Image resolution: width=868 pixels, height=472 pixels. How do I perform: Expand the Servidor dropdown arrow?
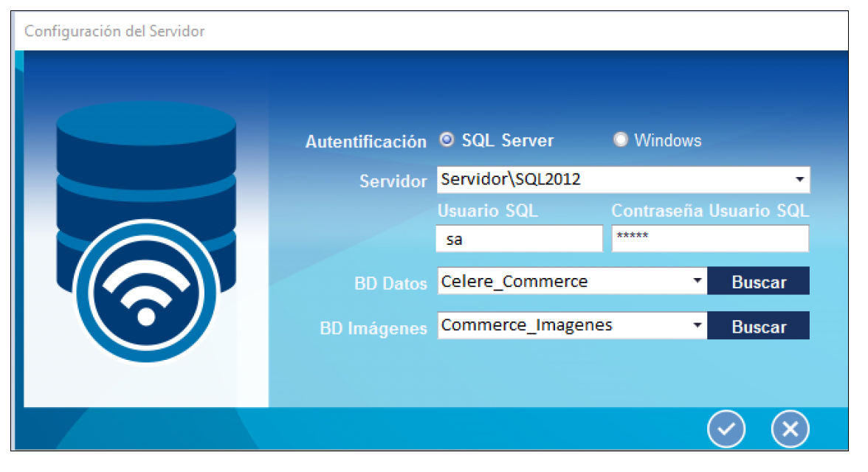click(x=799, y=180)
